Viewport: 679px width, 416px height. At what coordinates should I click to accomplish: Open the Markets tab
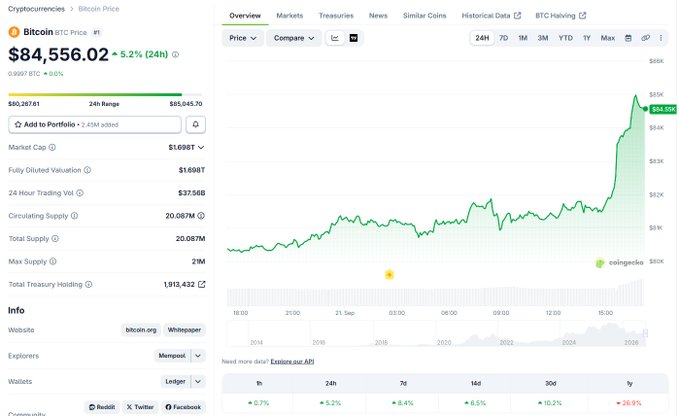click(290, 16)
